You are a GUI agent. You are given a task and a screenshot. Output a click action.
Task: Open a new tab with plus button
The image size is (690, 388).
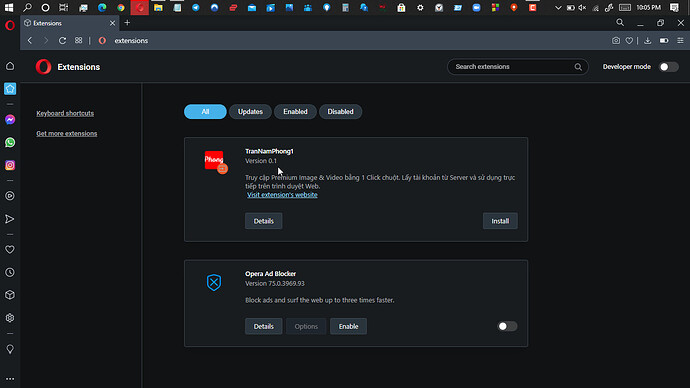pyautogui.click(x=127, y=23)
